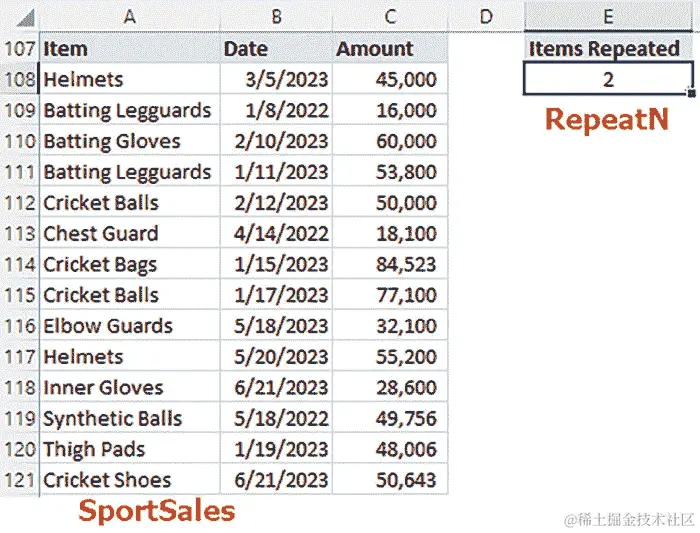Click cell E108 containing value 2
Image resolution: width=700 pixels, height=533 pixels.
point(608,79)
